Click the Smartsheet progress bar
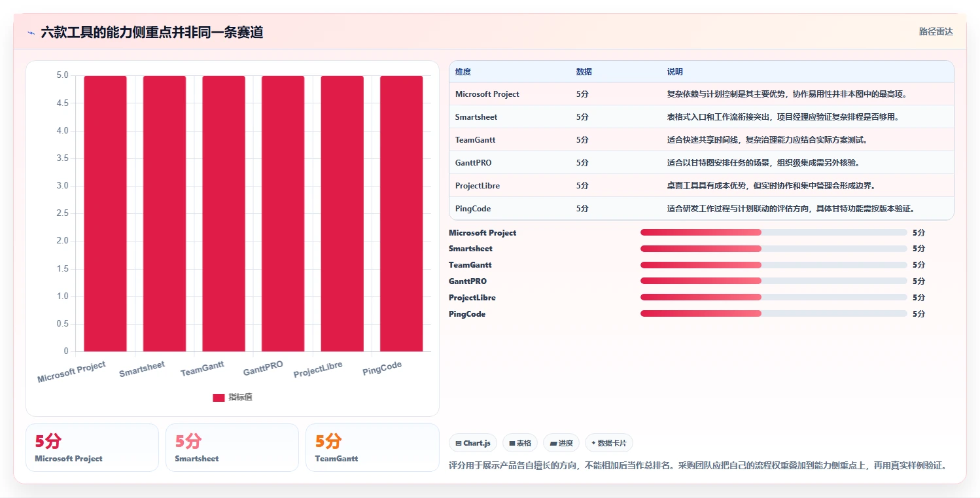The height and width of the screenshot is (498, 980). point(774,249)
